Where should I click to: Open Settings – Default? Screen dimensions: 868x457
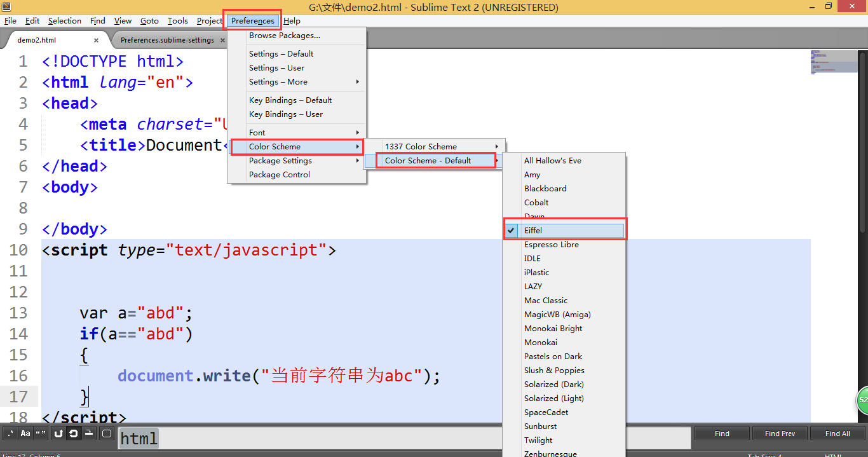click(x=297, y=54)
